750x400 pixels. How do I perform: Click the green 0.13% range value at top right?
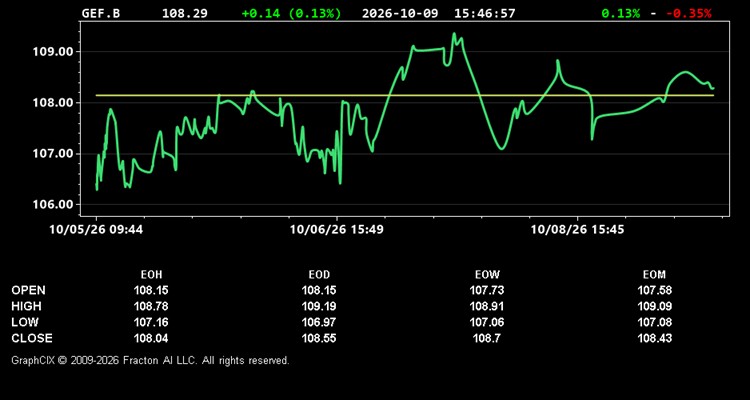(620, 13)
